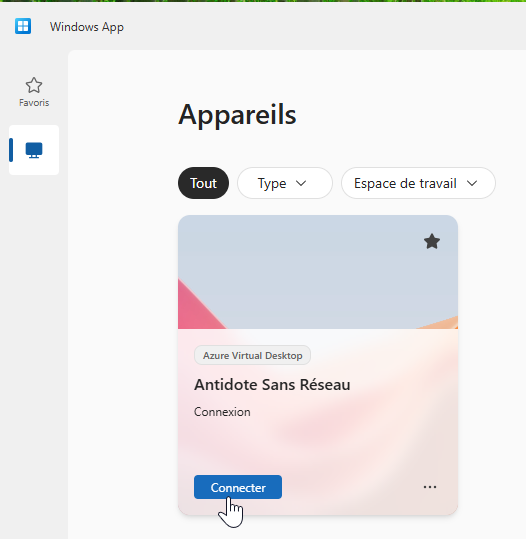Screen dimensions: 526x539
Task: Click the blue selection indicator beside monitor icon
Action: tap(11, 150)
